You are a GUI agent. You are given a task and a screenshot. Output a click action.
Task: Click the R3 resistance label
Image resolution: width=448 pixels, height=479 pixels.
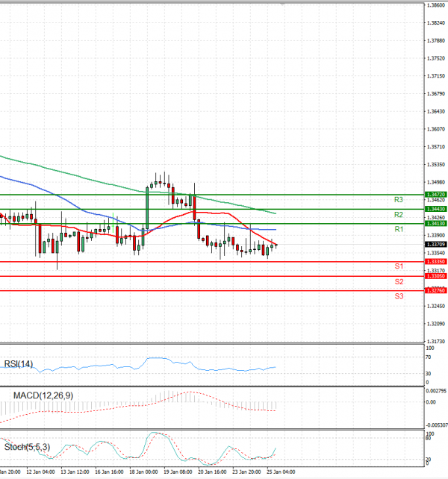click(399, 200)
